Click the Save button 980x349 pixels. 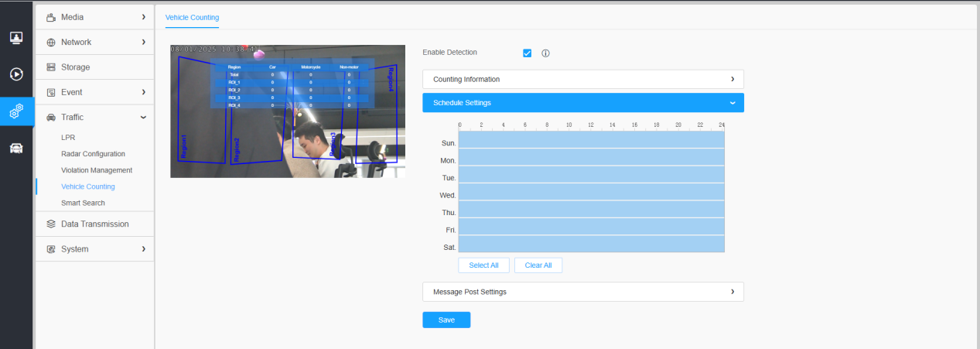[x=446, y=320]
